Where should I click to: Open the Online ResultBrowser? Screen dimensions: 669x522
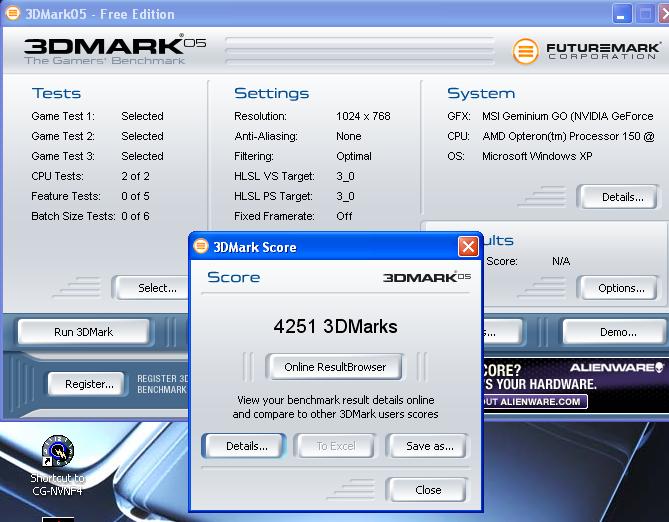tap(335, 367)
